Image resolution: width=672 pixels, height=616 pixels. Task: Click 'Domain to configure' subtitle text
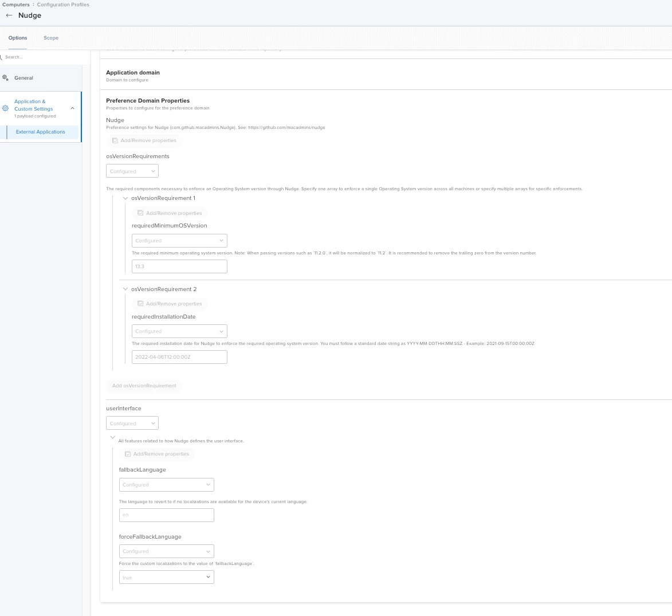coord(127,80)
